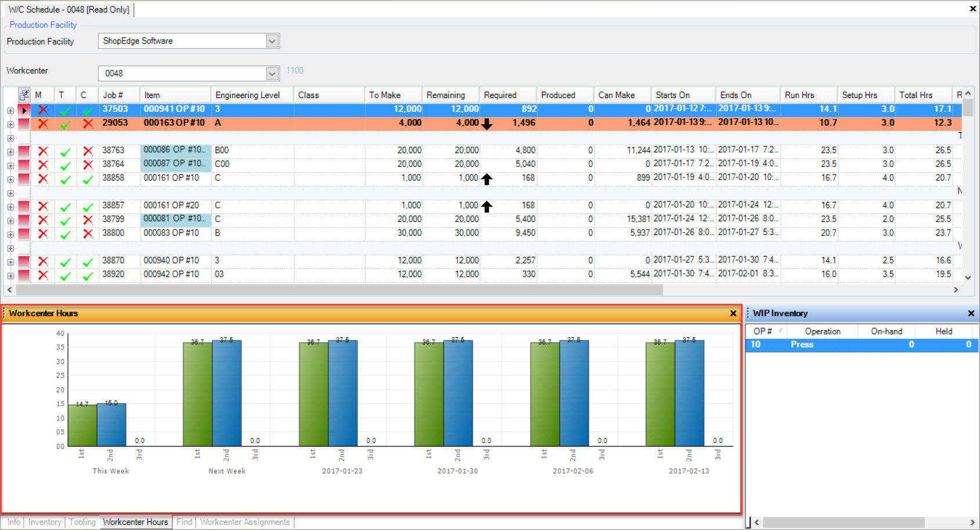Click the up arrow icon on job 38857
980x530 pixels.
(487, 206)
